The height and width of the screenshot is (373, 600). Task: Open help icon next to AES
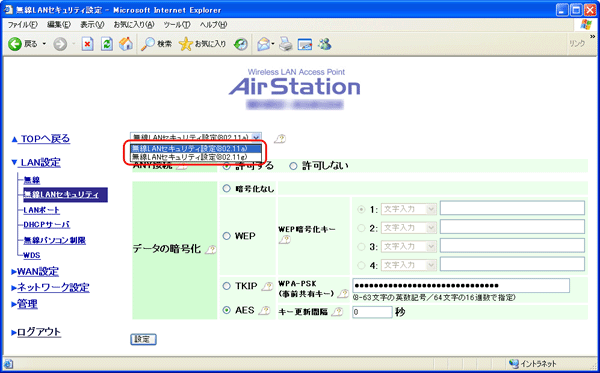(x=264, y=311)
